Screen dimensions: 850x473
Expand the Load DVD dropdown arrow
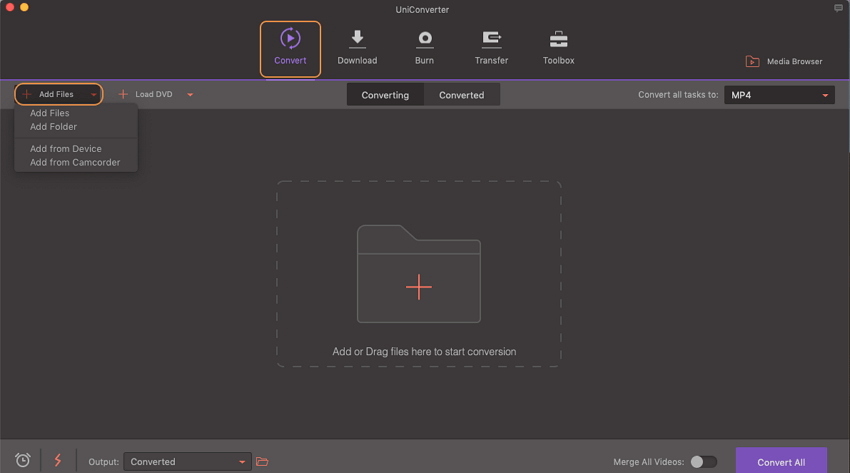tap(190, 95)
